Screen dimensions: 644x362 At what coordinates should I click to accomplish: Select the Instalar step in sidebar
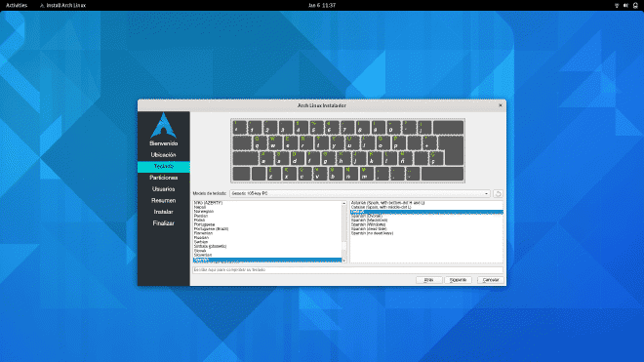164,212
